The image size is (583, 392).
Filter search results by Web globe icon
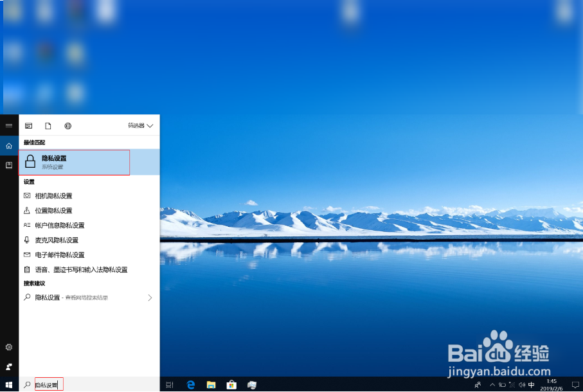[x=67, y=126]
